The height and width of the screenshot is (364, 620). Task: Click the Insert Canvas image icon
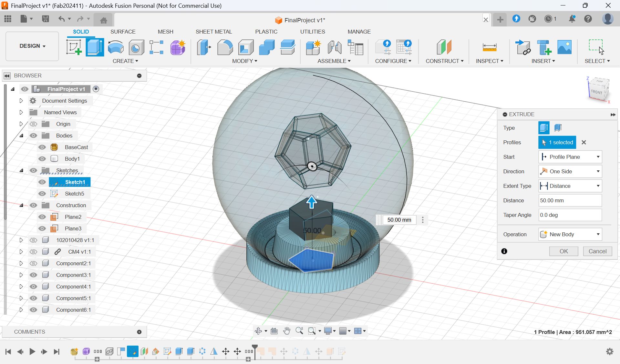point(564,47)
